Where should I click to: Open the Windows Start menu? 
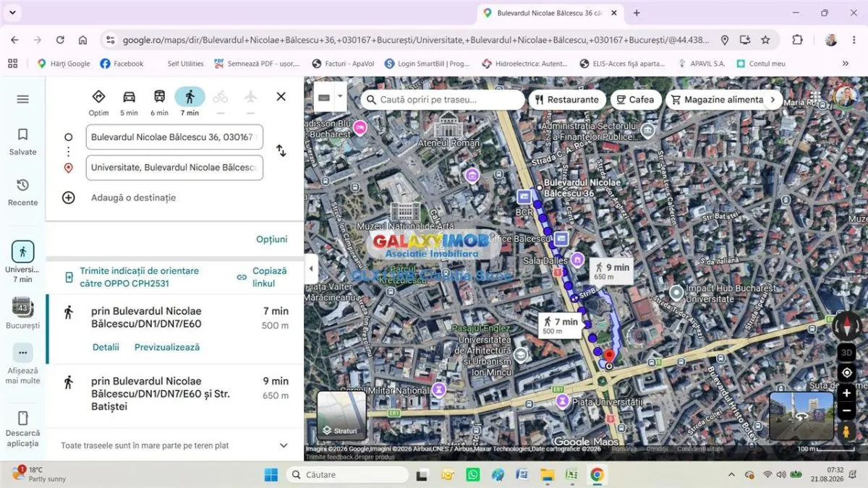click(x=271, y=475)
